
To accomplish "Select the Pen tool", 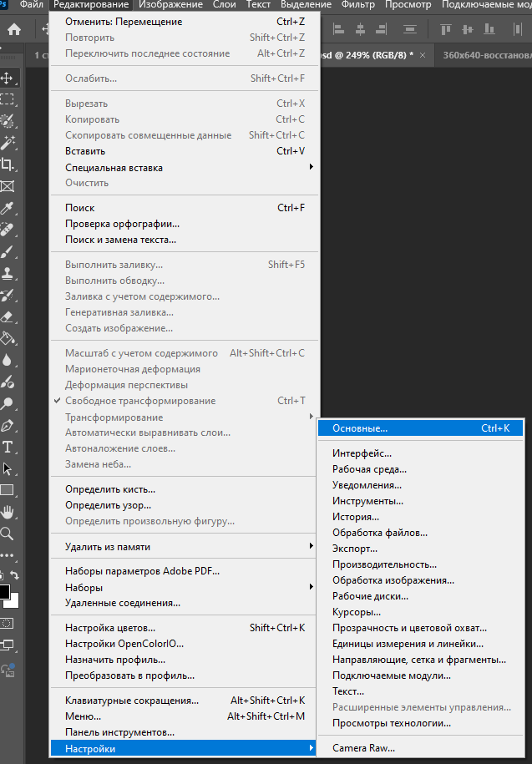I will pos(7,425).
